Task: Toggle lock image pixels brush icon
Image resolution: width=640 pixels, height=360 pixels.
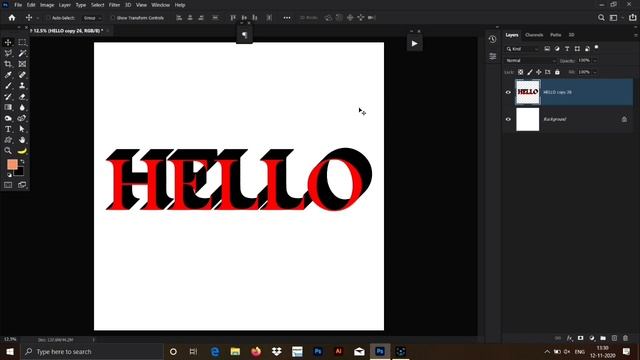Action: 529,72
